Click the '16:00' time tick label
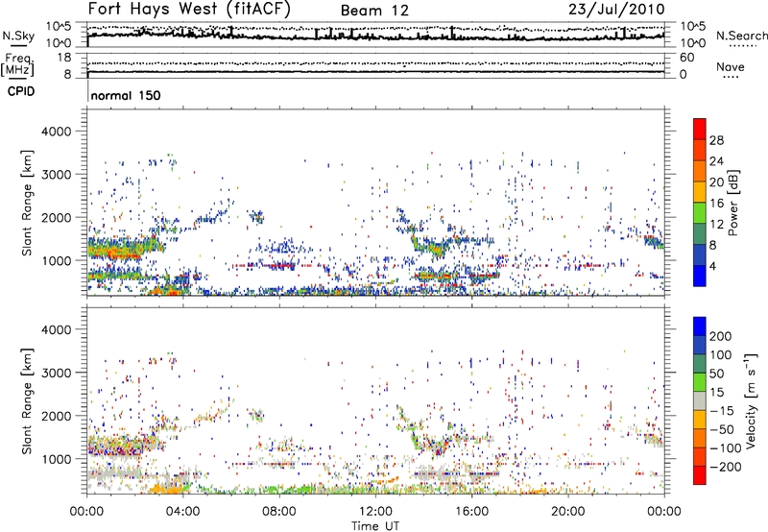This screenshot has height=532, width=768. (x=471, y=512)
